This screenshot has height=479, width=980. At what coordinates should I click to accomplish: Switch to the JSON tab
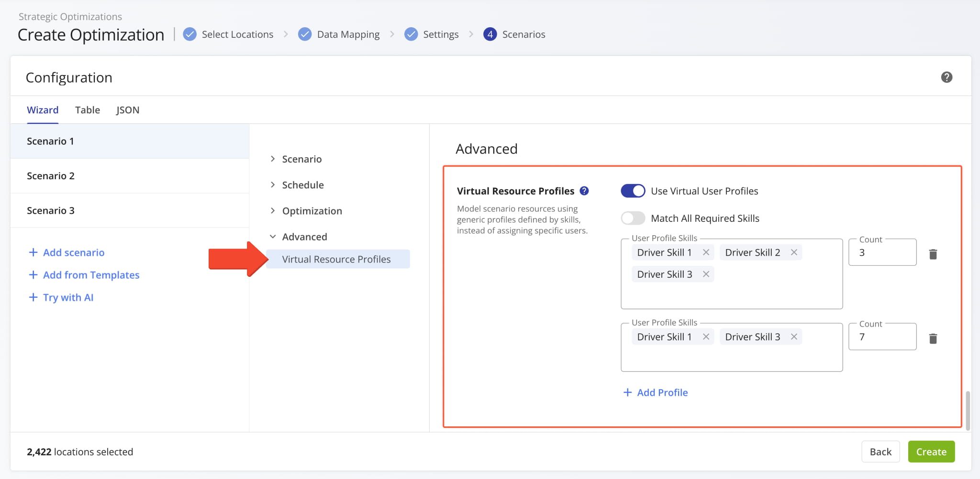[127, 110]
